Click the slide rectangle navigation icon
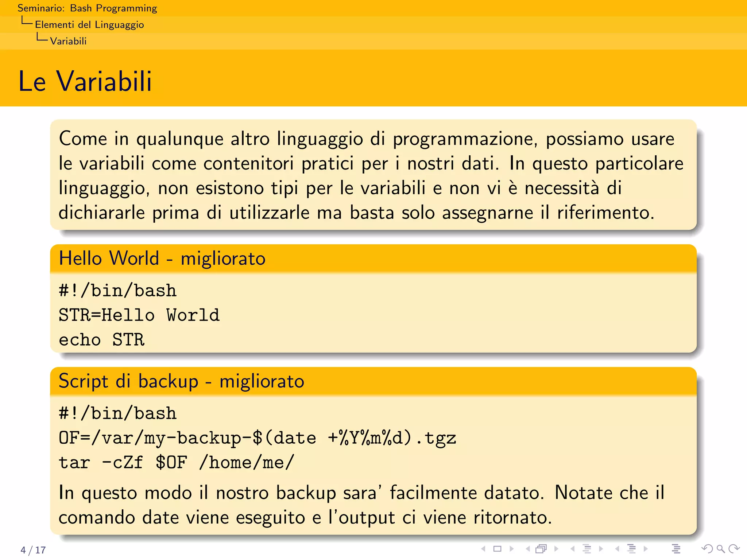The image size is (747, 560). click(x=498, y=549)
